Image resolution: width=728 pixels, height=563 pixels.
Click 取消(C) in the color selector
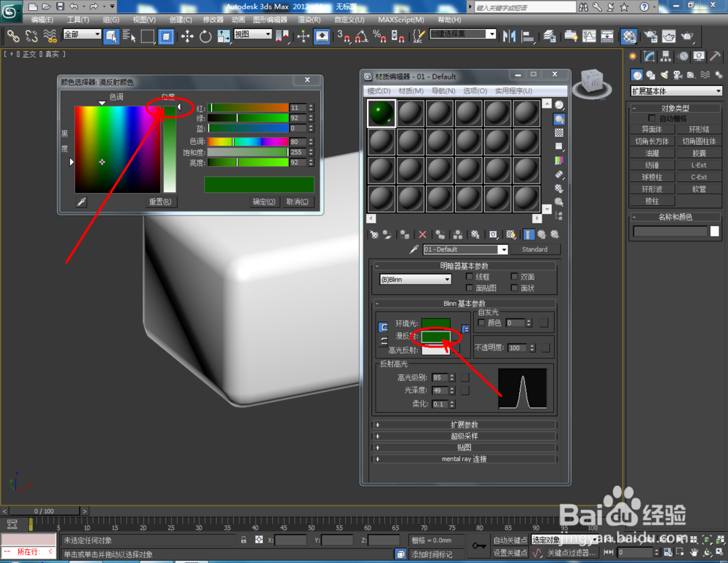[297, 202]
